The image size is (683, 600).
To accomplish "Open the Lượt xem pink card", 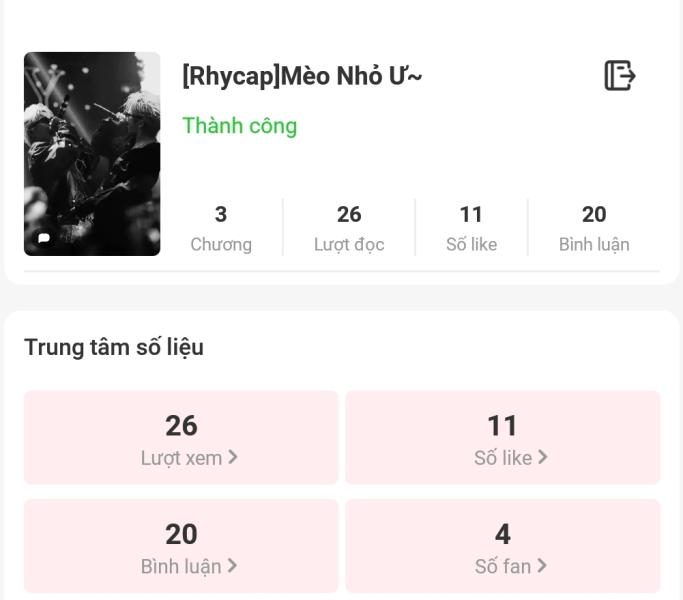I will click(x=181, y=437).
